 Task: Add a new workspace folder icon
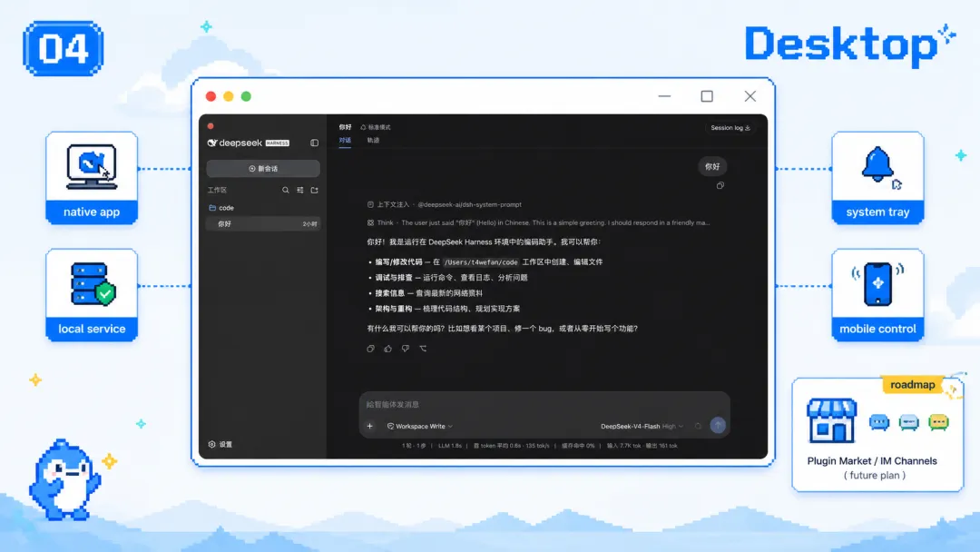[314, 190]
